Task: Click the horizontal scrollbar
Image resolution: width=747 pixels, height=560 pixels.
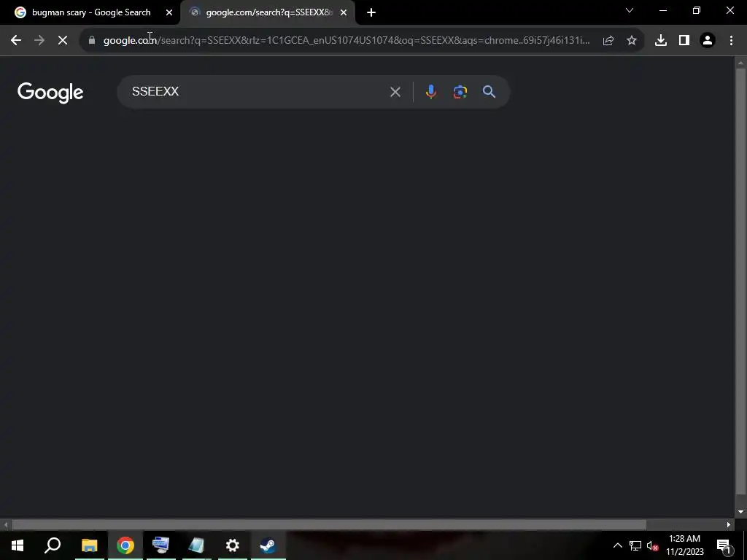Action: point(329,524)
